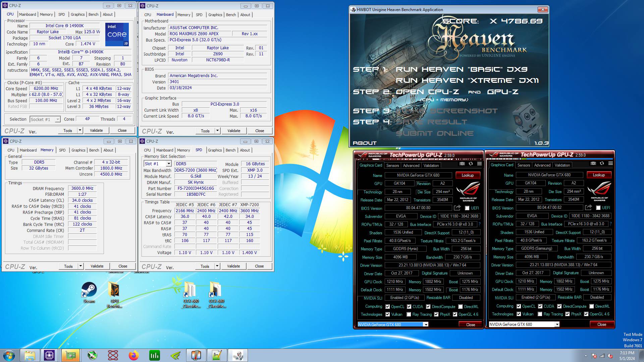644x362 pixels.
Task: Open About tab in CPU-Z SPD window
Action: point(245,150)
